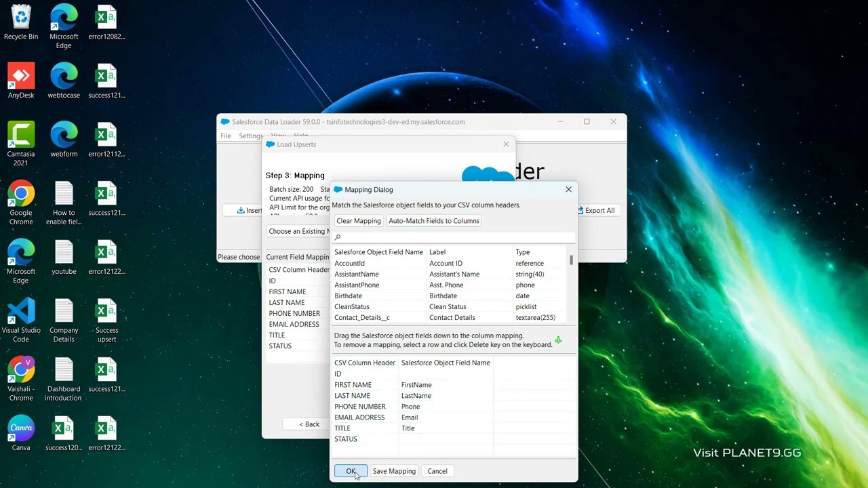Image resolution: width=868 pixels, height=488 pixels.
Task: Click Choose an Existing Map button
Action: click(298, 231)
